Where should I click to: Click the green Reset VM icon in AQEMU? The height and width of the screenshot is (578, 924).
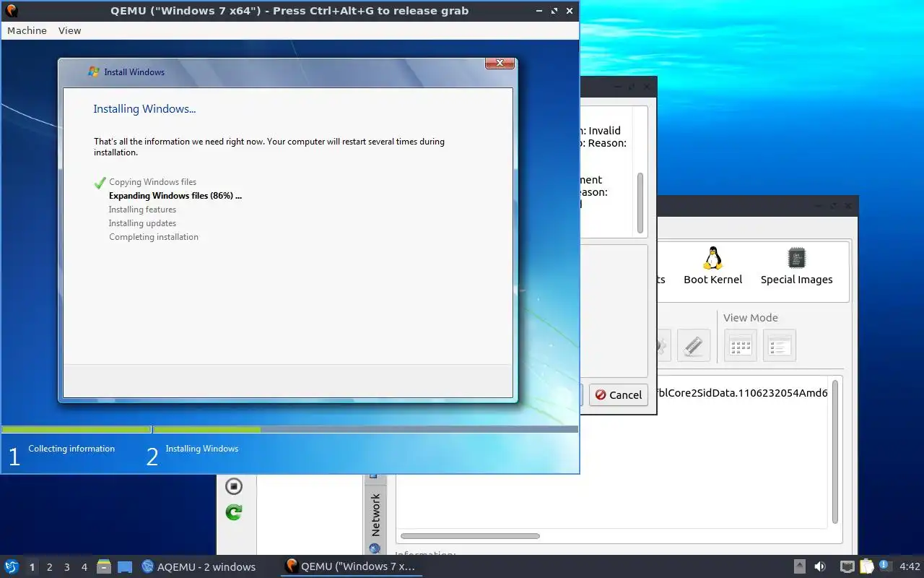(233, 512)
